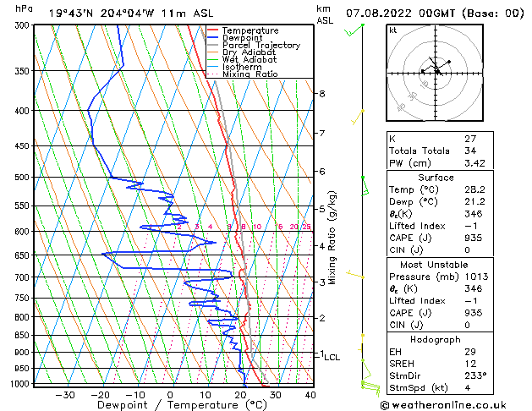Click the surface Temp value 28.2
The width and height of the screenshot is (532, 411).
(474, 189)
